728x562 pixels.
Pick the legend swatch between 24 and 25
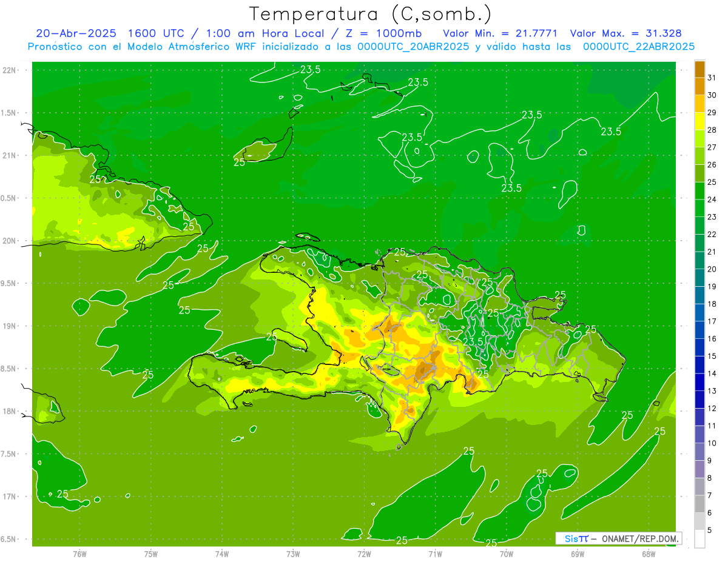click(699, 191)
